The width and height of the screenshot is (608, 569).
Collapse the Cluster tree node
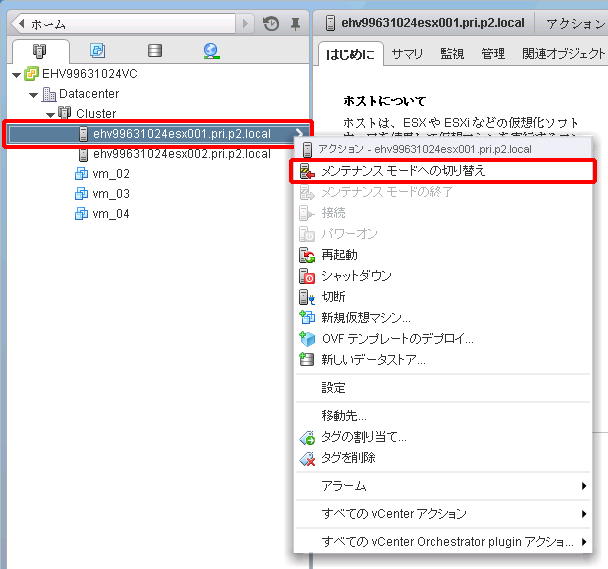50,115
